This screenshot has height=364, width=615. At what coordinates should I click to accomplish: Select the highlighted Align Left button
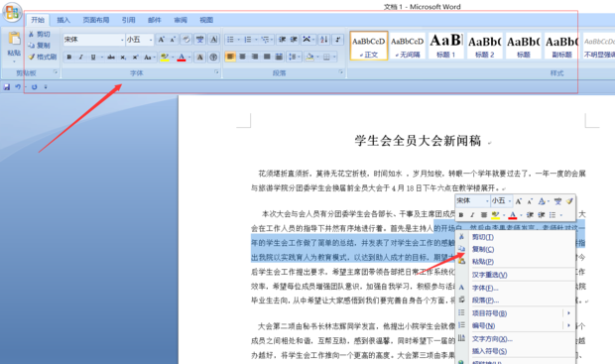[x=230, y=58]
